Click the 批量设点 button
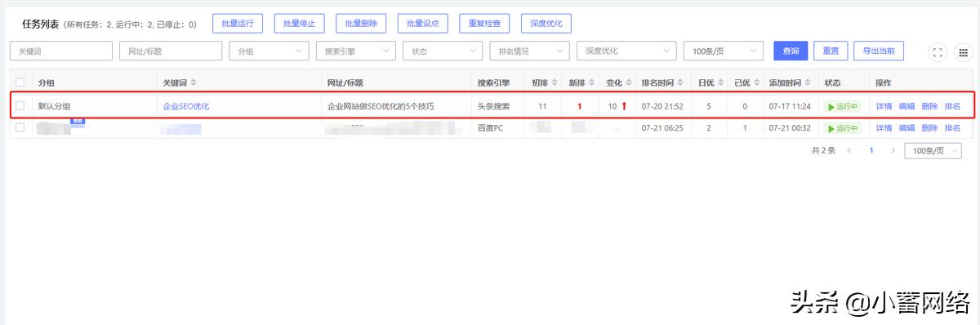980x325 pixels. pos(423,24)
